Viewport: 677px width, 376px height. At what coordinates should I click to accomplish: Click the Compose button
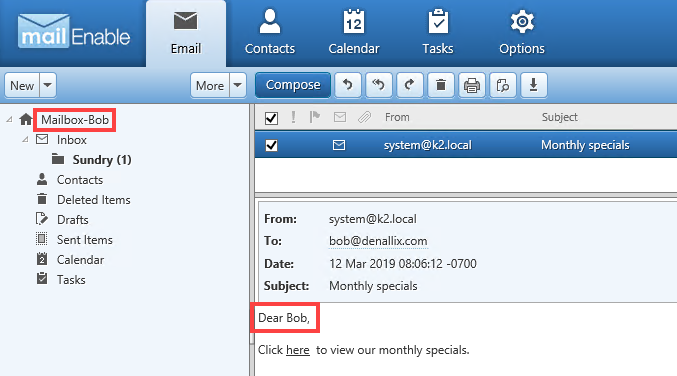293,85
